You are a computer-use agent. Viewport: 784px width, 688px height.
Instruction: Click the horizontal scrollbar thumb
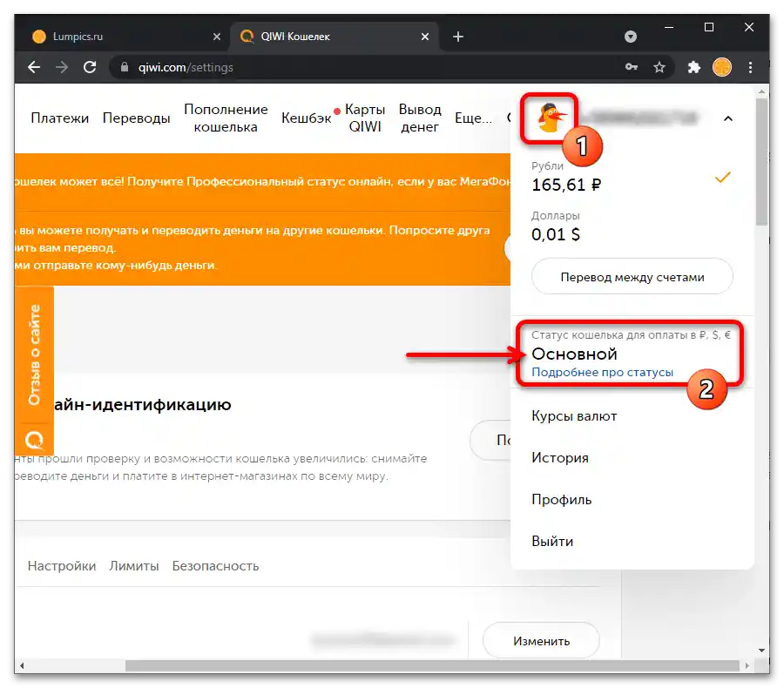(x=432, y=666)
